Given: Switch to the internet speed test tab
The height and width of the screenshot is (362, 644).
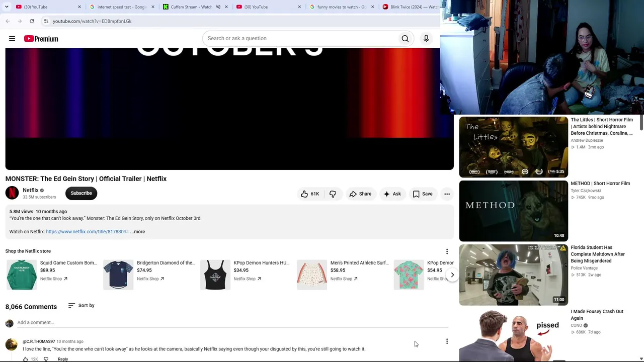Looking at the screenshot, I should coord(121,7).
